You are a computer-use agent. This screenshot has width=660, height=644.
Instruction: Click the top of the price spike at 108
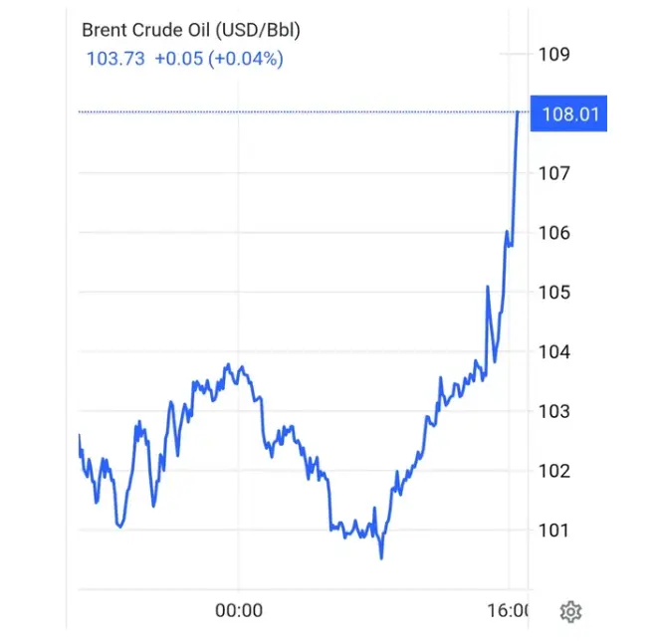tap(518, 114)
